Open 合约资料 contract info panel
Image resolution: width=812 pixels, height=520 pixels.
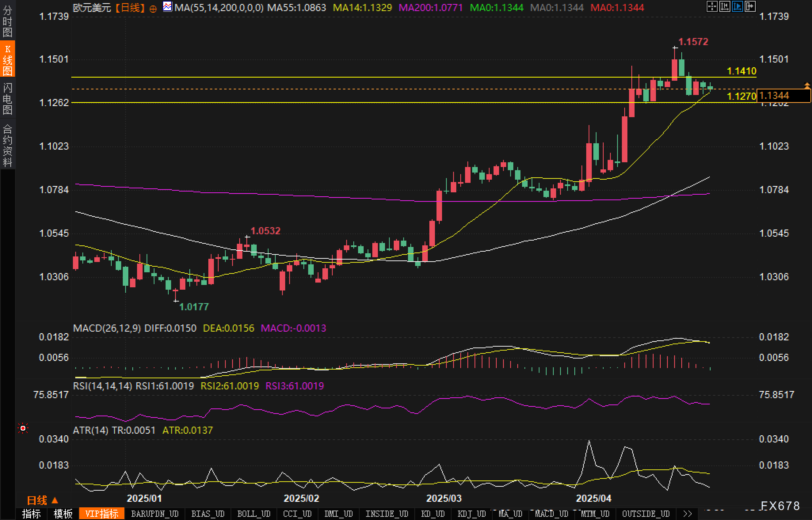click(8, 145)
